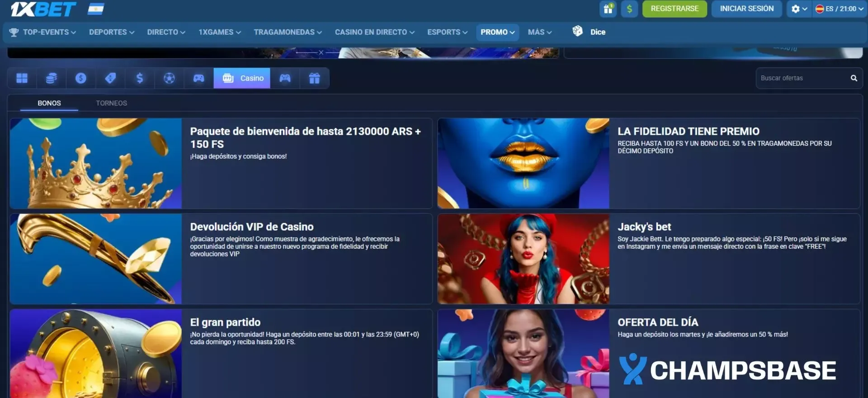Switch to the TORNEOS tab
868x398 pixels.
111,103
